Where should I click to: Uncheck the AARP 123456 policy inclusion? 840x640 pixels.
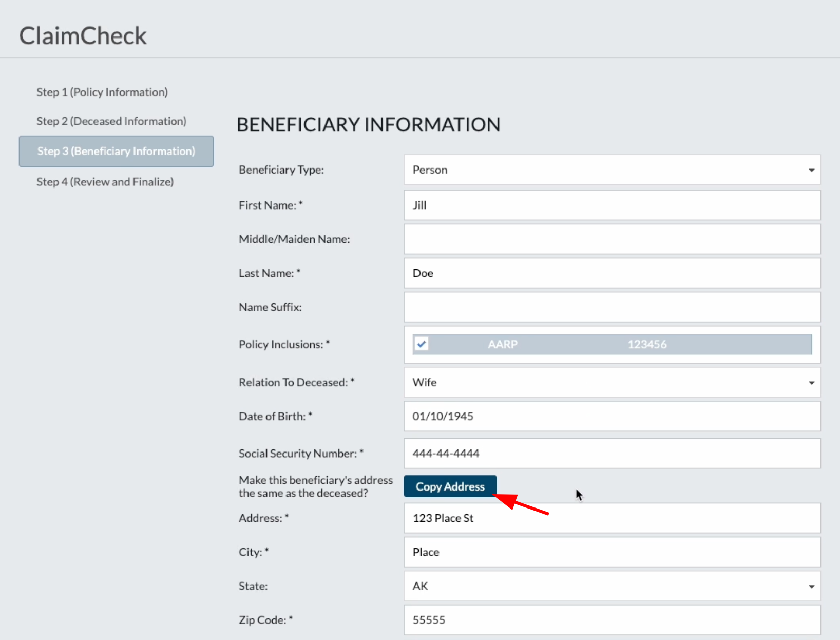pyautogui.click(x=422, y=344)
